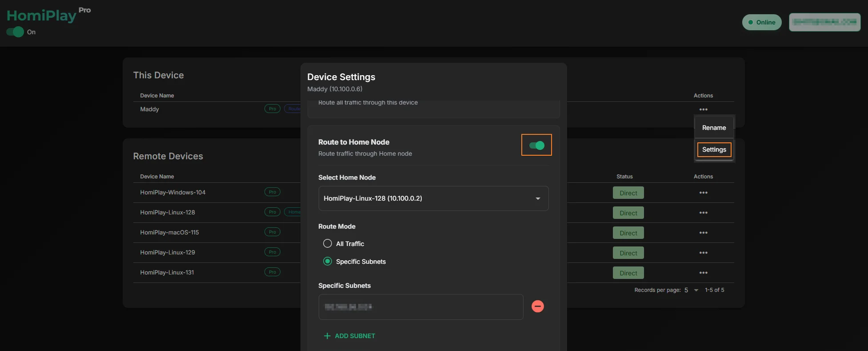Click the Online status badge

pos(762,22)
